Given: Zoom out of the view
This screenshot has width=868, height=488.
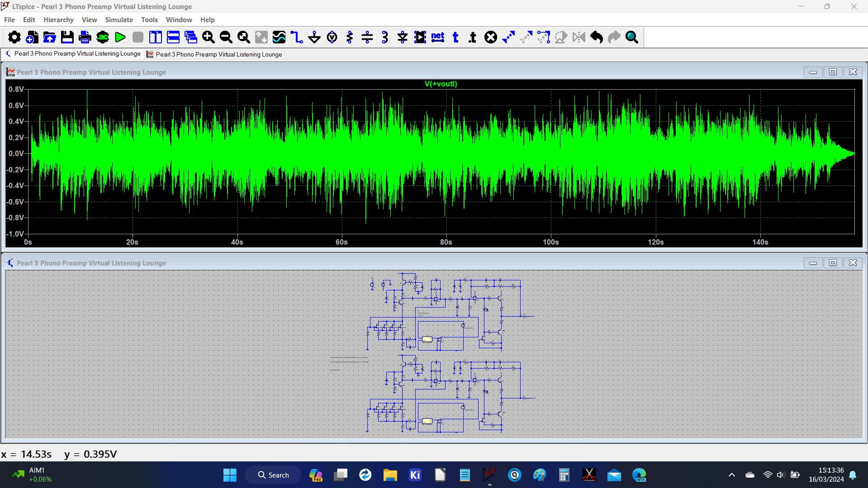Looking at the screenshot, I should click(x=226, y=37).
